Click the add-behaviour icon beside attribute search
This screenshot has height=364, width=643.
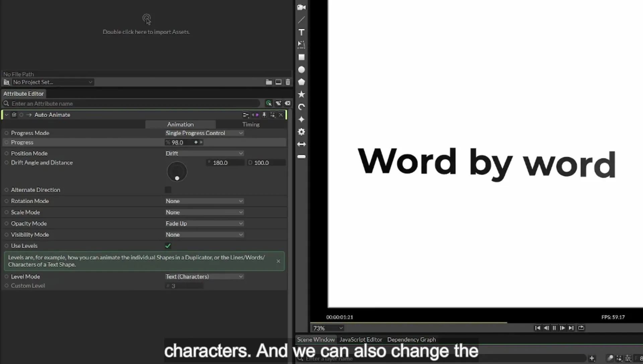pyautogui.click(x=278, y=103)
